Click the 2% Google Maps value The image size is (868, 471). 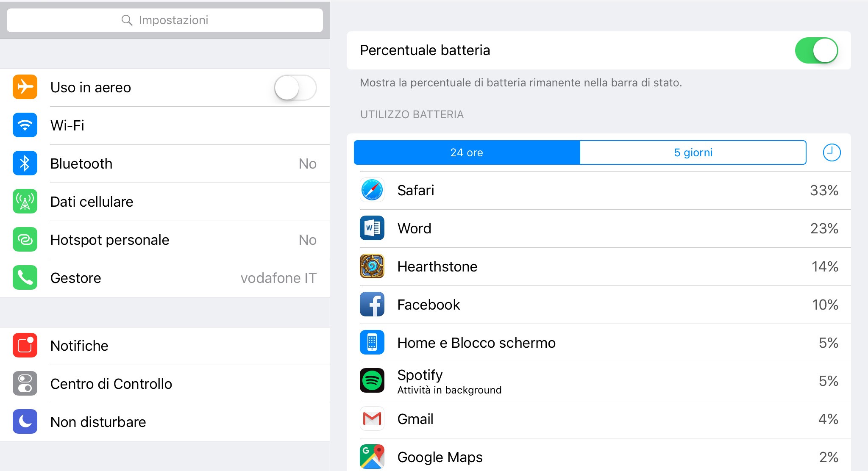point(829,457)
